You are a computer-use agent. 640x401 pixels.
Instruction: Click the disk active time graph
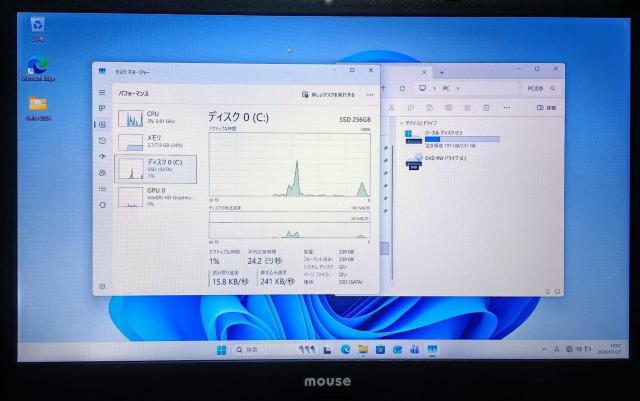(289, 165)
